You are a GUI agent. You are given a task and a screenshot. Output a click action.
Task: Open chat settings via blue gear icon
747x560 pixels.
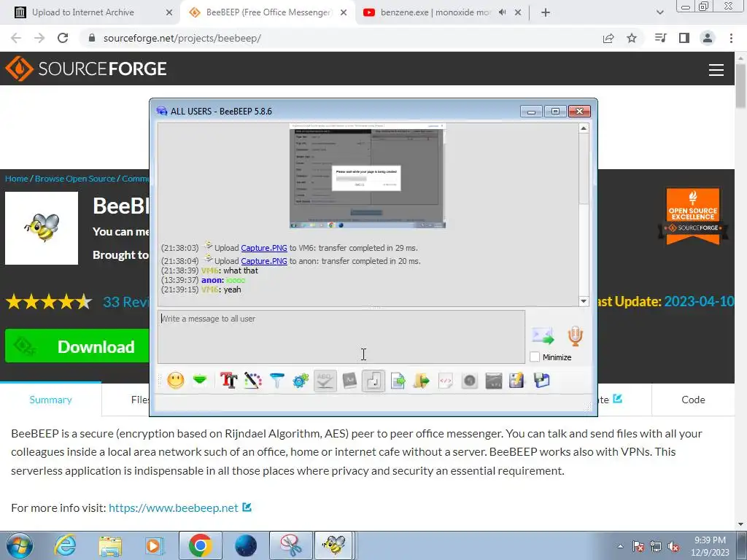[301, 381]
